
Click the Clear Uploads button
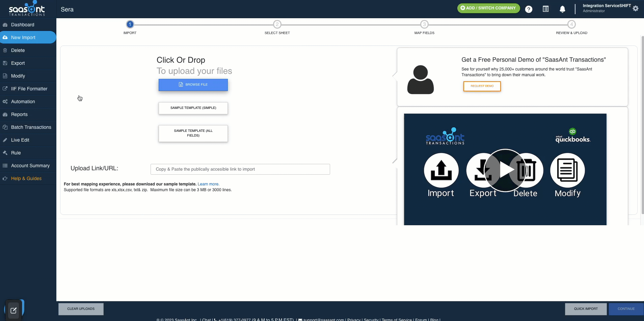[81, 309]
